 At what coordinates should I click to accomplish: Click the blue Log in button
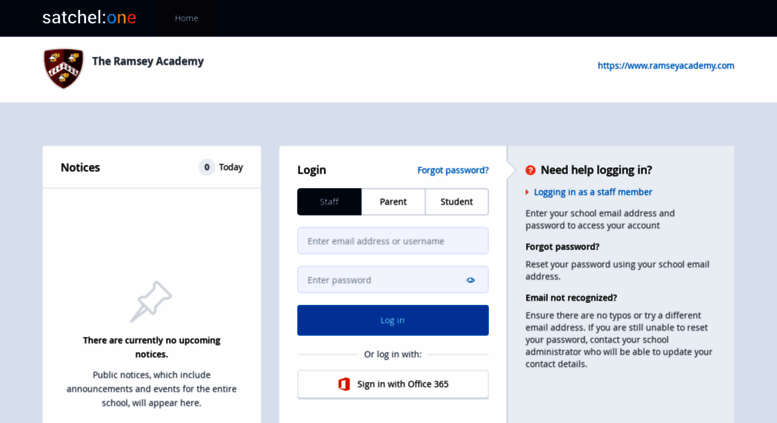(393, 320)
